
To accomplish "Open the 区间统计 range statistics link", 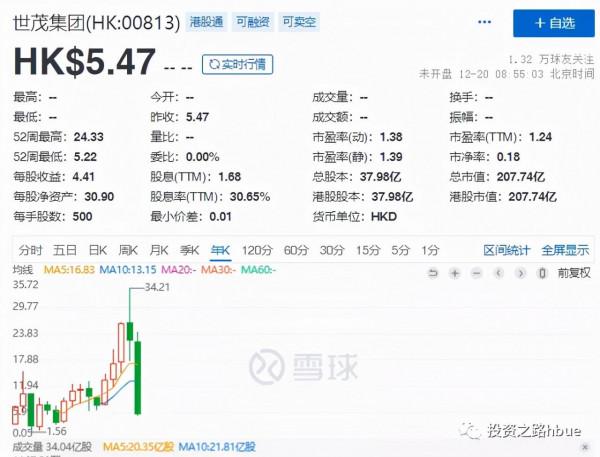I will pyautogui.click(x=507, y=250).
